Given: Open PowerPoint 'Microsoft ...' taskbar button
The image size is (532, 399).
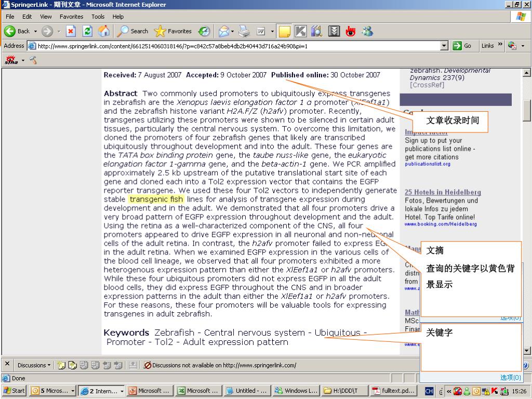Looking at the screenshot, I should pyautogui.click(x=150, y=391).
